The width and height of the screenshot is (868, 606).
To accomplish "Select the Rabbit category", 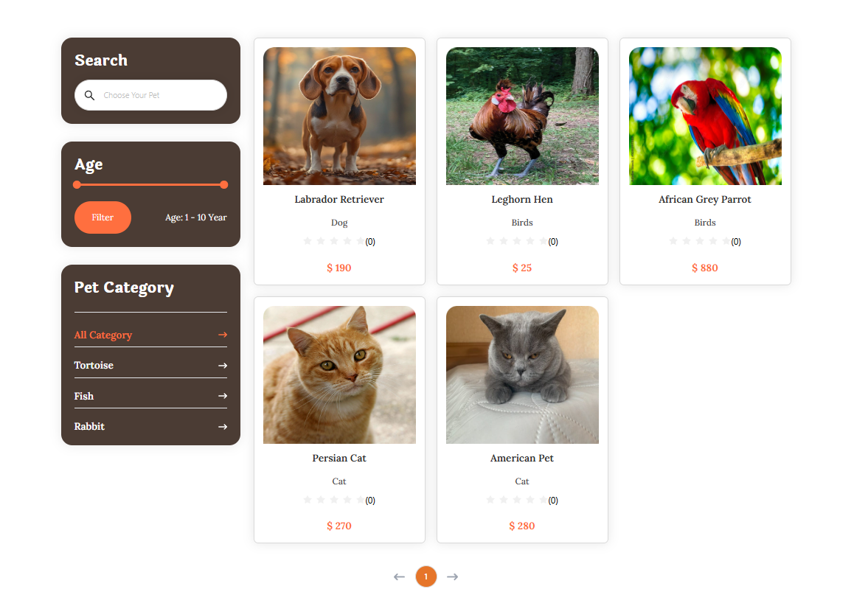I will pos(89,427).
